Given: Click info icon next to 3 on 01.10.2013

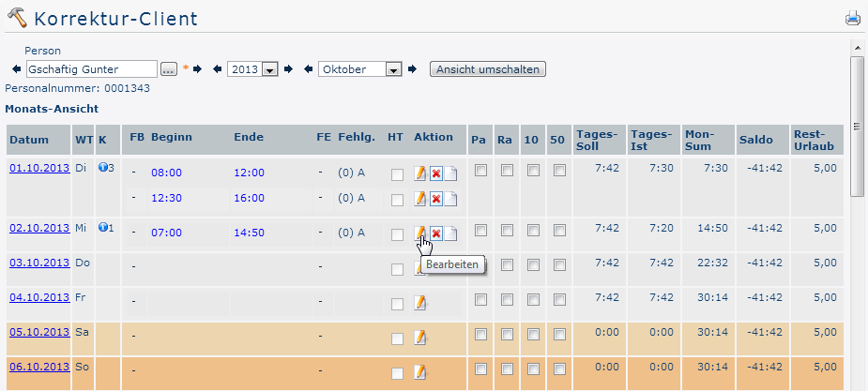Looking at the screenshot, I should click(x=102, y=167).
